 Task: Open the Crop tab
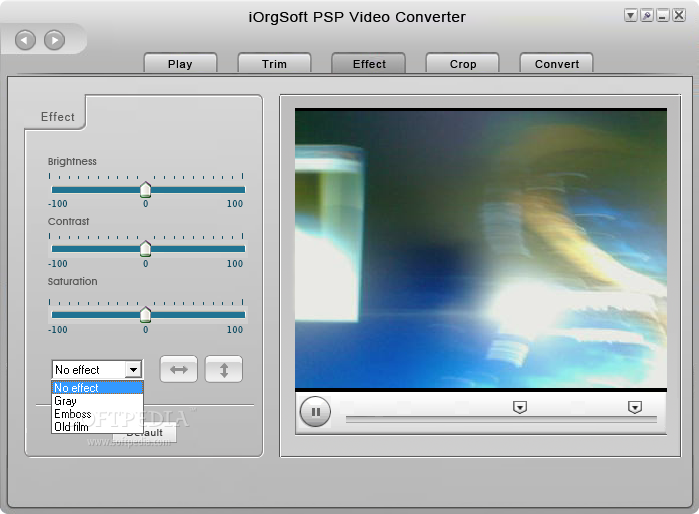[463, 63]
